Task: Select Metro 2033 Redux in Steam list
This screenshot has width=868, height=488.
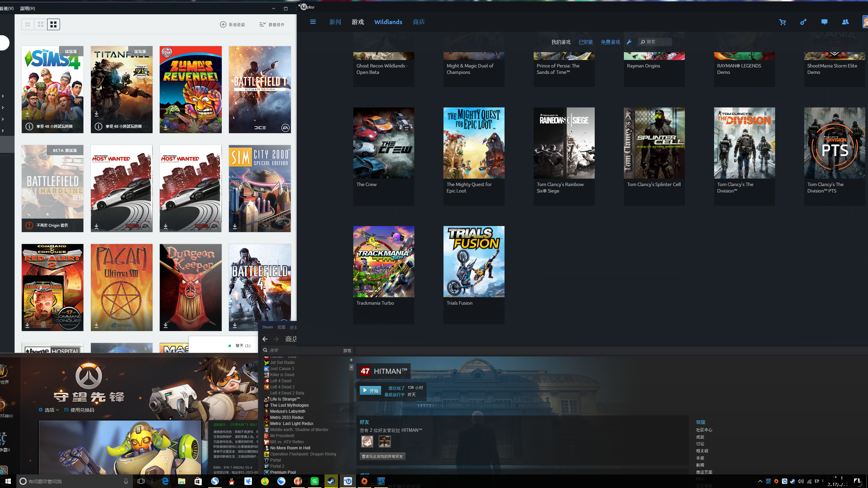Action: point(287,418)
